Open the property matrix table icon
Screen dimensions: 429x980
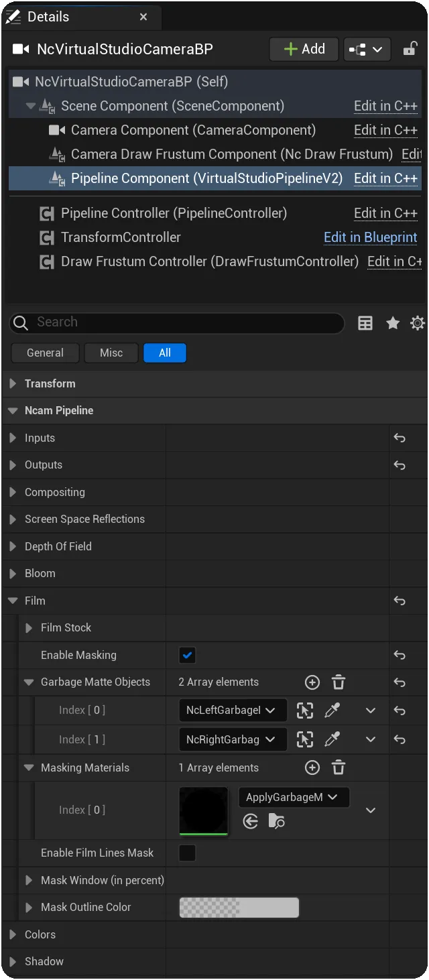[365, 324]
